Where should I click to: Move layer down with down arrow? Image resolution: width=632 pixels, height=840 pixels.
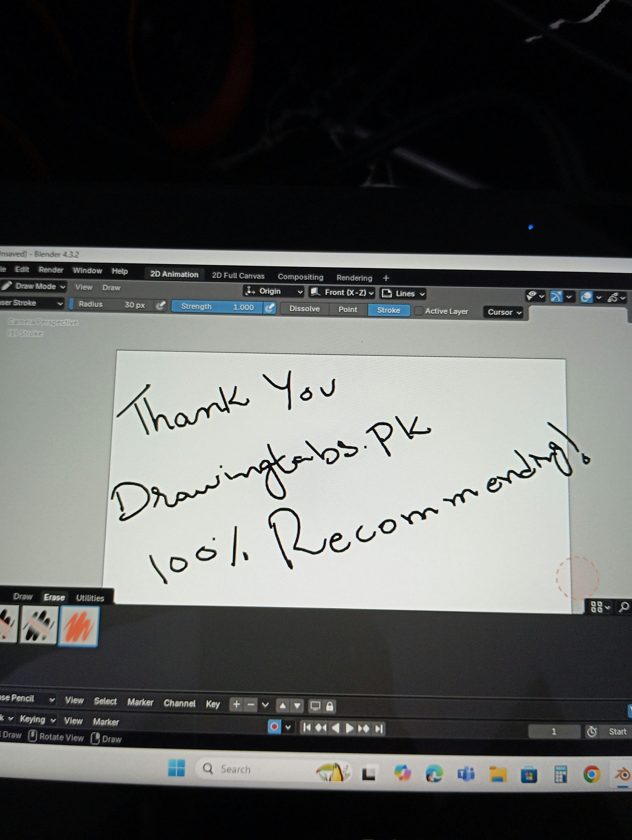[x=297, y=706]
